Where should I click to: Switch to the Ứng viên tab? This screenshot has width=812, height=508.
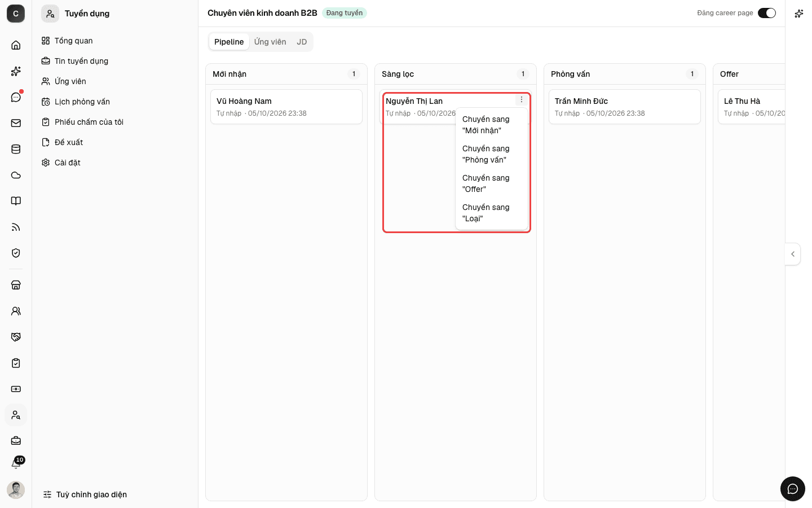(x=270, y=42)
